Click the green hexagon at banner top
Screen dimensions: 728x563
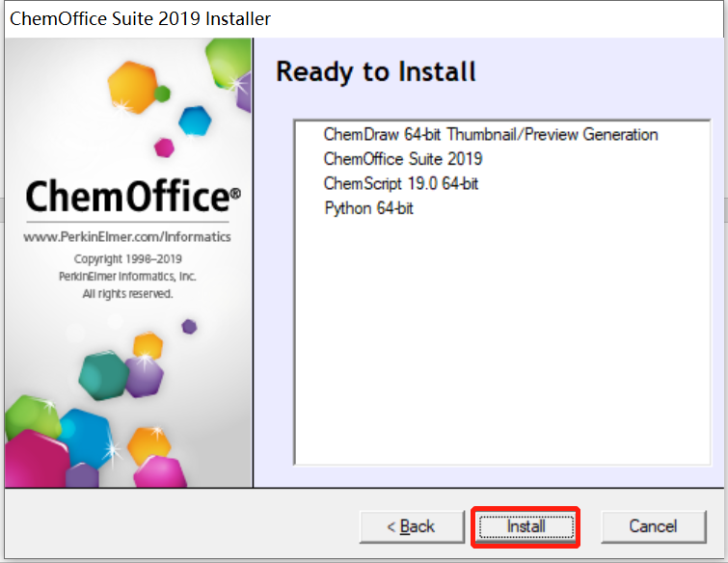coord(228,64)
